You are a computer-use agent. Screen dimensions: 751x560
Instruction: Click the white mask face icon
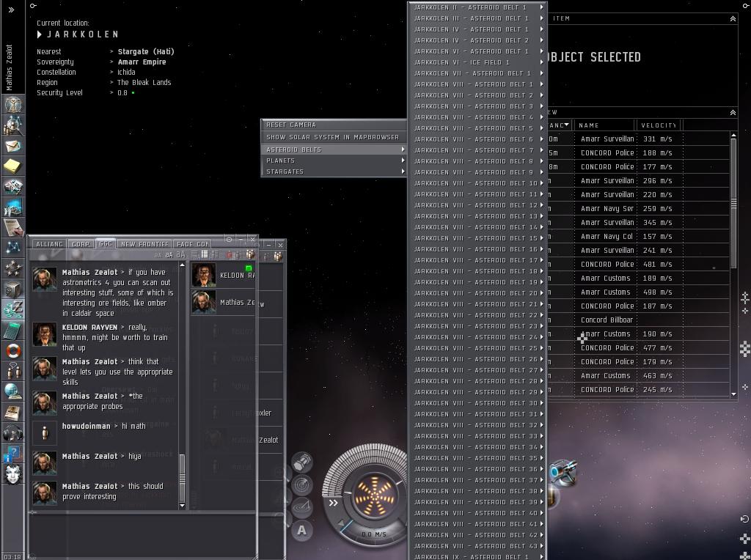(13, 474)
